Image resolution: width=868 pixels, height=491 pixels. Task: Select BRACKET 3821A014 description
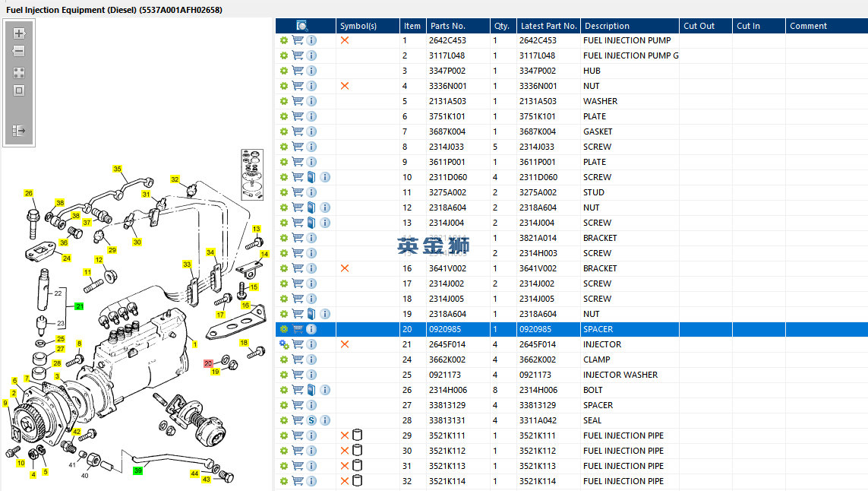600,239
